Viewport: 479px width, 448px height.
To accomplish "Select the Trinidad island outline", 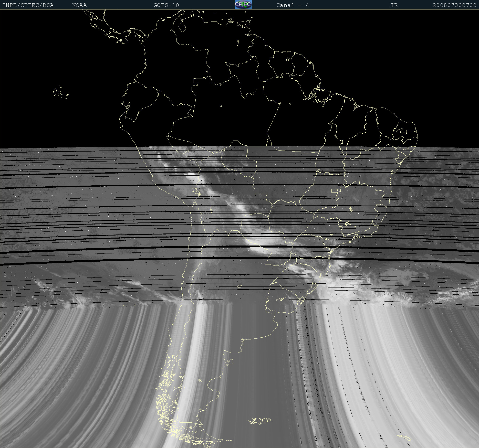I will (x=247, y=23).
